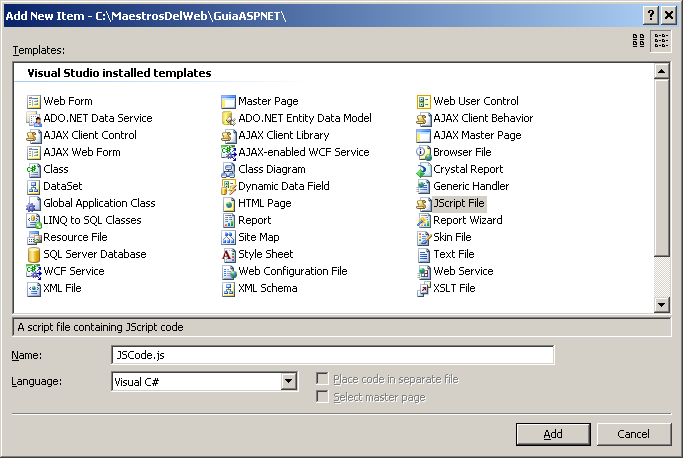Open the Language dropdown arrow
The width and height of the screenshot is (683, 458).
click(x=289, y=381)
